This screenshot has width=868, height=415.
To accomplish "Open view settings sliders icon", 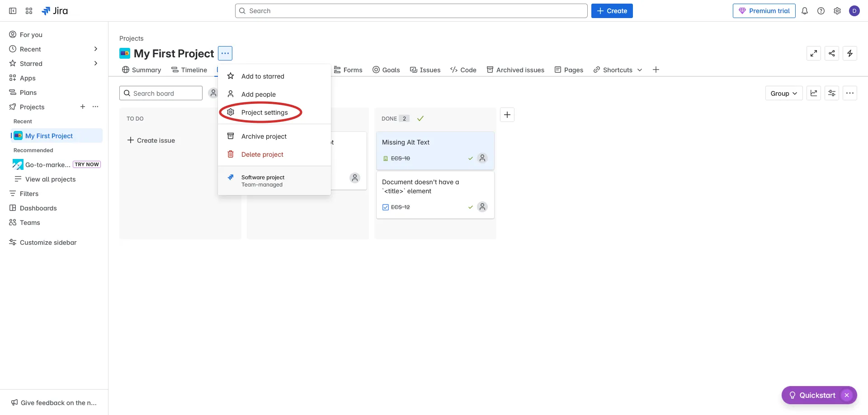I will [x=832, y=93].
